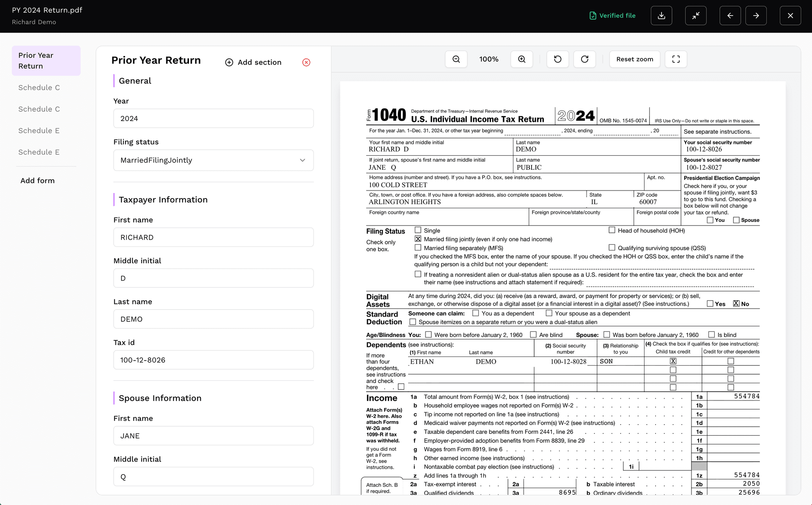Zoom out the PDF preview
812x505 pixels.
click(456, 59)
